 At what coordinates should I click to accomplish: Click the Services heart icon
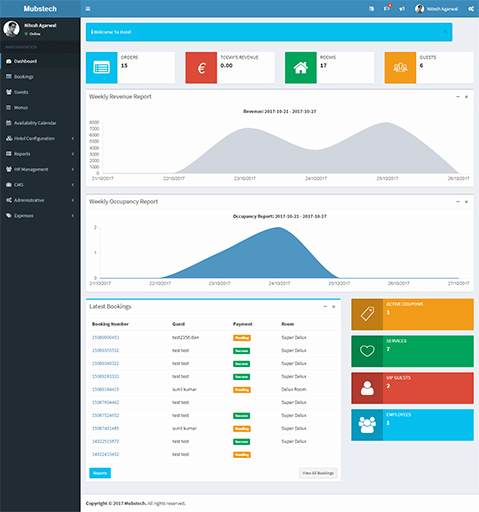367,351
